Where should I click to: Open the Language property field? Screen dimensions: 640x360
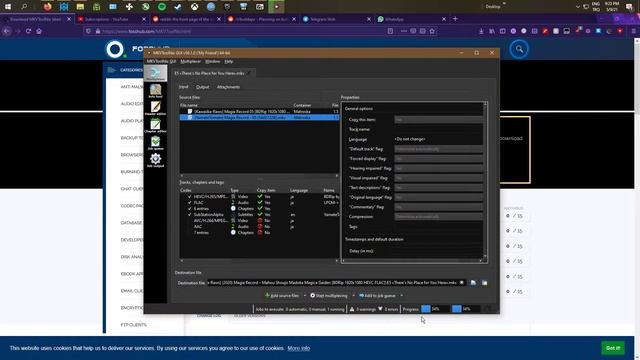pyautogui.click(x=438, y=139)
